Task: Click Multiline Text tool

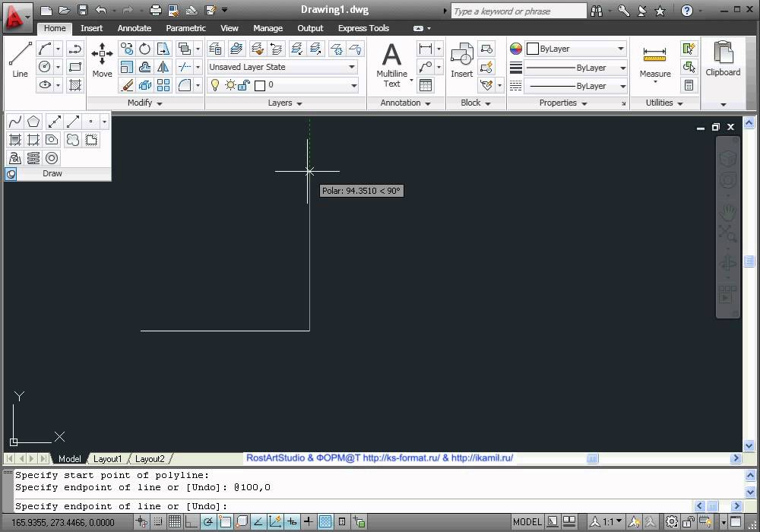Action: 391,65
